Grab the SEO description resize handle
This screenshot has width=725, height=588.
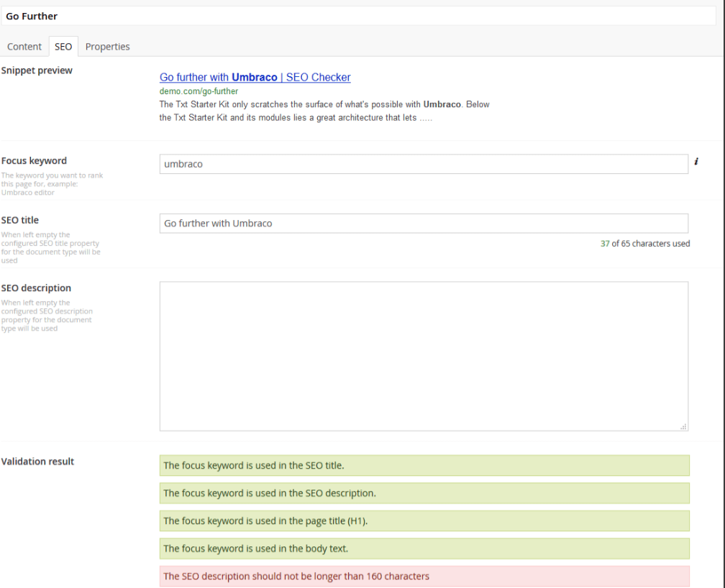683,427
